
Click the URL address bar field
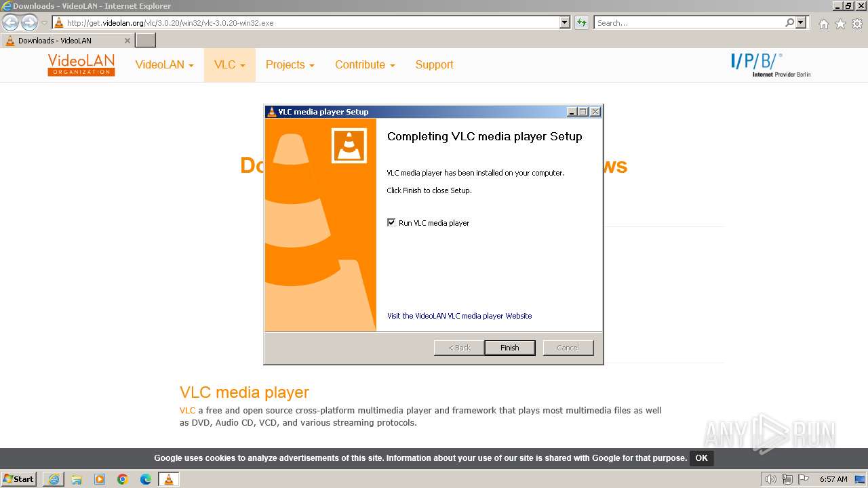pos(312,22)
